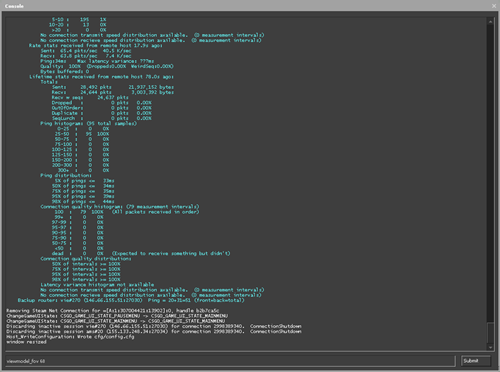Click the 'OutOfOrder' packets row
Viewport: 500px width, 372px height.
pyautogui.click(x=102, y=108)
